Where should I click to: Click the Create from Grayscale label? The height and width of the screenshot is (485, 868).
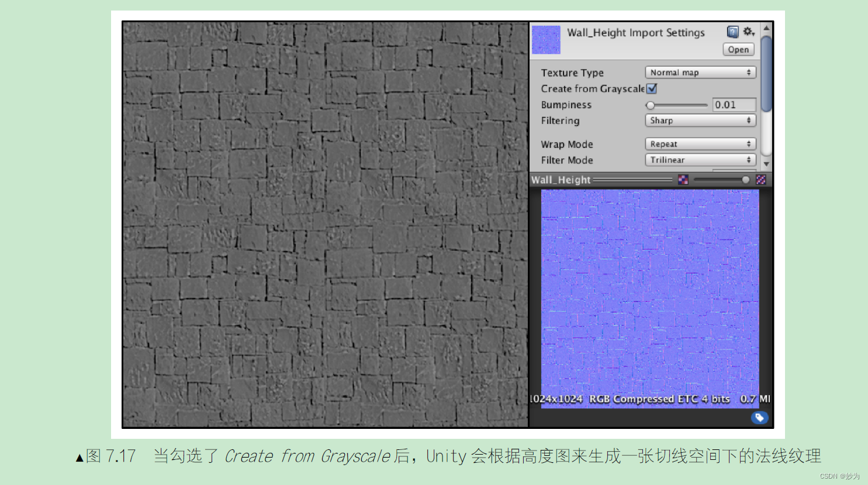pyautogui.click(x=593, y=89)
